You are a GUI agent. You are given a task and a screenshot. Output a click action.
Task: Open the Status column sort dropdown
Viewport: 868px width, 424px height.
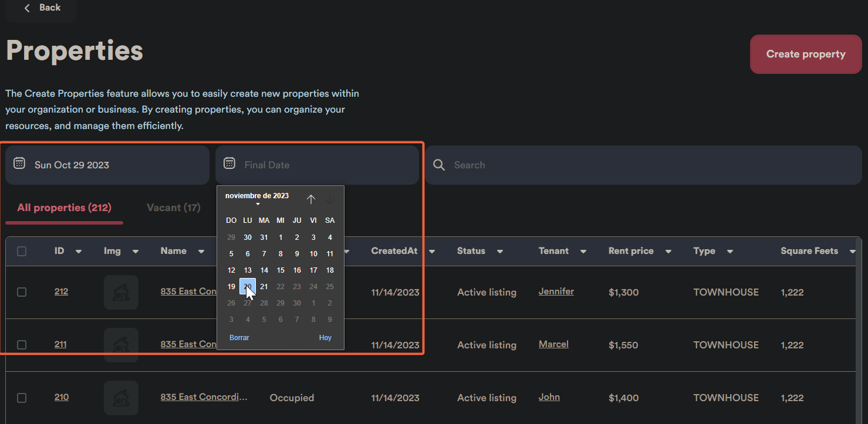coord(500,252)
